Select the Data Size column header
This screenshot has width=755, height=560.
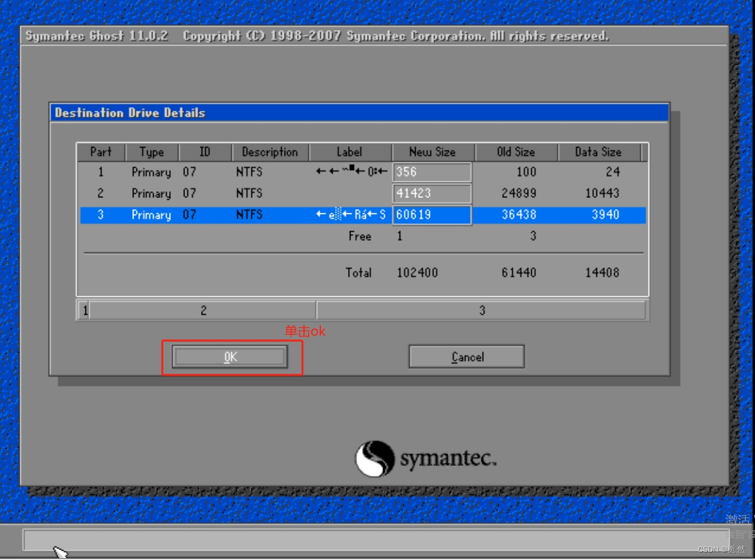pos(598,152)
